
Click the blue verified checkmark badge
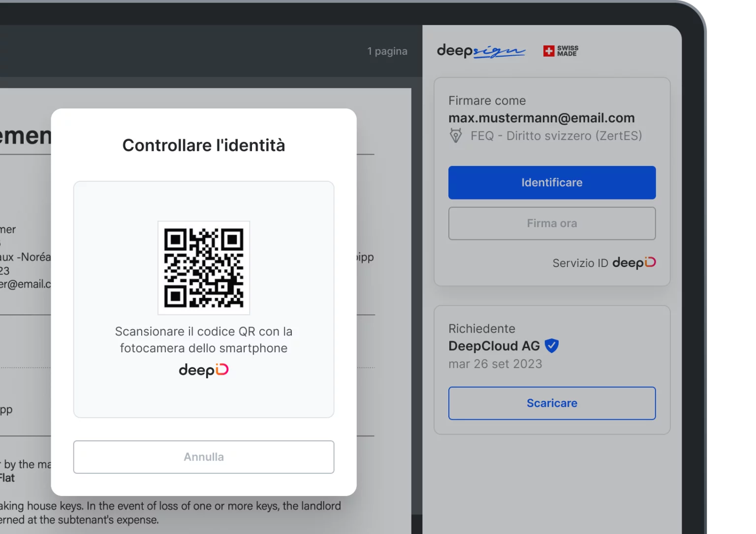552,346
